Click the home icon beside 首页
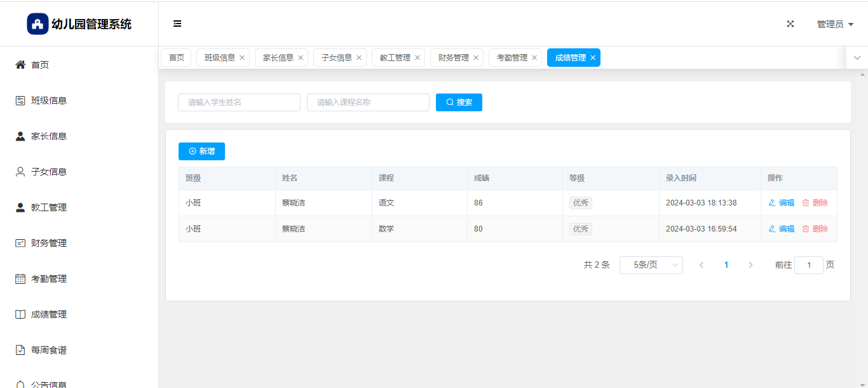 (20, 65)
